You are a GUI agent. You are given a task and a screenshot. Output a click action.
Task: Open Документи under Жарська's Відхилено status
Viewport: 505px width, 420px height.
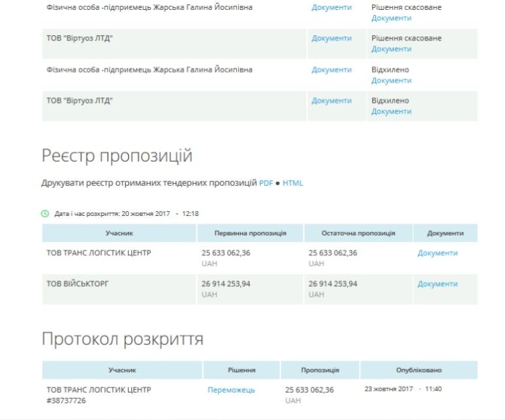point(391,80)
